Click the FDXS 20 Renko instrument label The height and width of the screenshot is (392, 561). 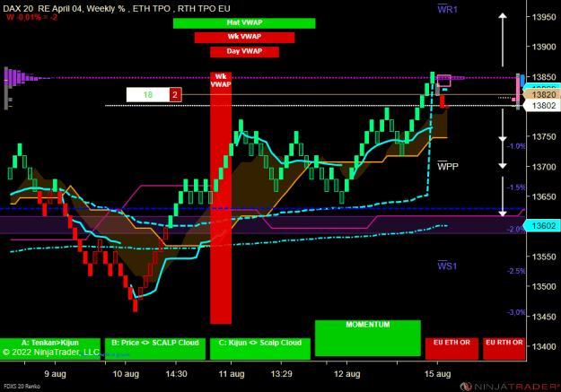coord(22,387)
